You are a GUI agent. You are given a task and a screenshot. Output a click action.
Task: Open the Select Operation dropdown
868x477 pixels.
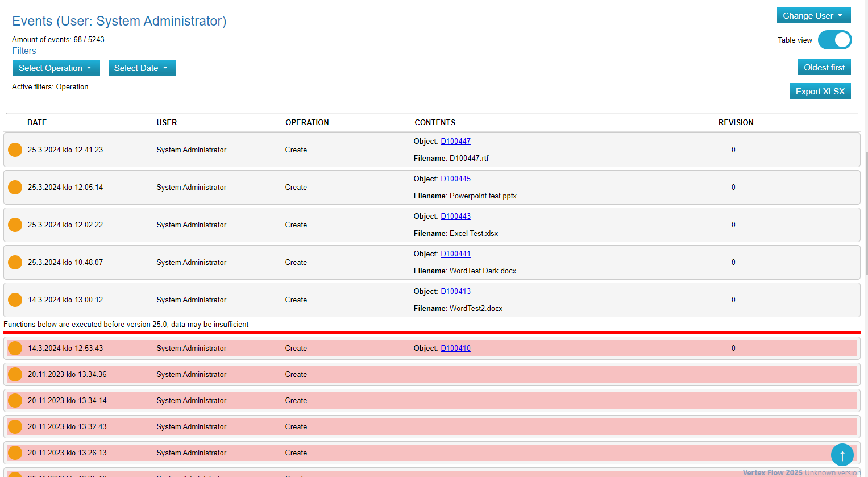click(56, 68)
